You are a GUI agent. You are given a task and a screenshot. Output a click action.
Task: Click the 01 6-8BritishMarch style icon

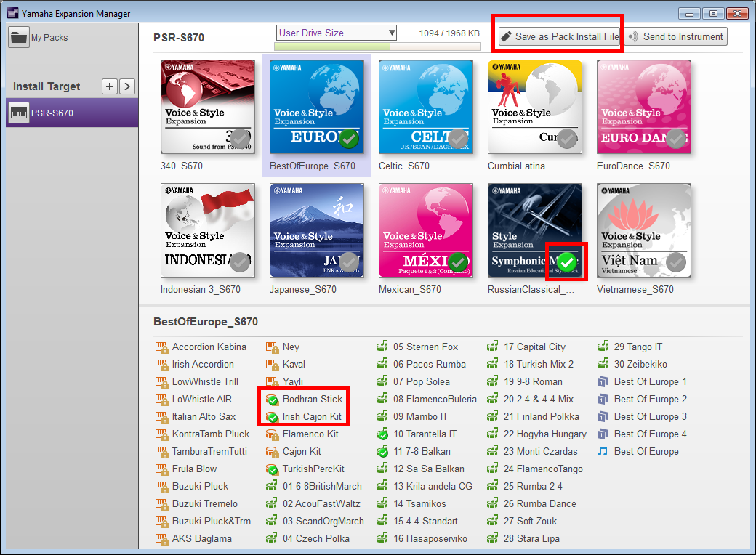tap(272, 486)
